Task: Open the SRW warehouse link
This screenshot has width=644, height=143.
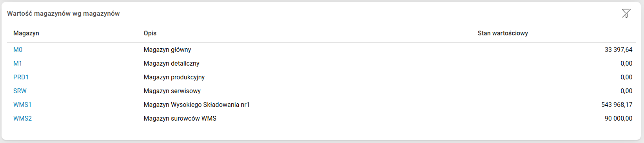Action: pyautogui.click(x=20, y=91)
